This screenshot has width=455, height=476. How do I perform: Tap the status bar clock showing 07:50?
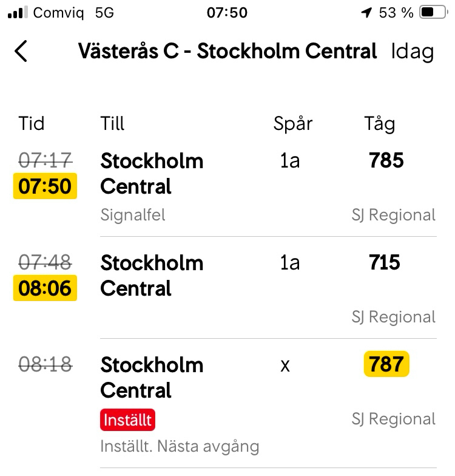227,13
